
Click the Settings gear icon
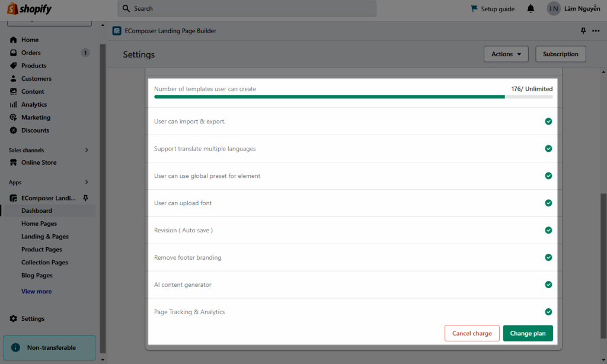pyautogui.click(x=14, y=318)
